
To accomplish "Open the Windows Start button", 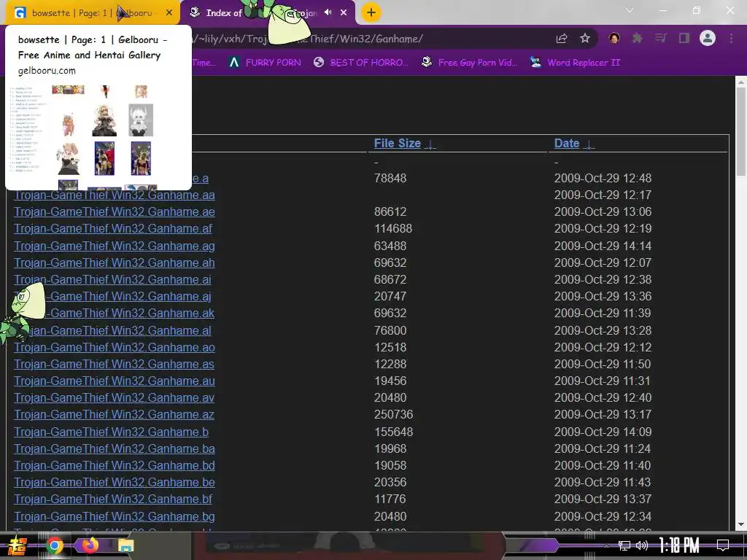I will [18, 545].
